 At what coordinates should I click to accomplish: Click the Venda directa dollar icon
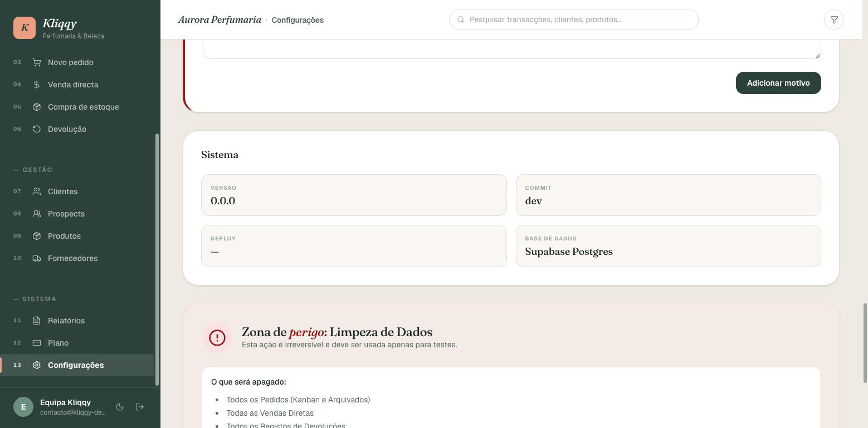click(x=37, y=85)
